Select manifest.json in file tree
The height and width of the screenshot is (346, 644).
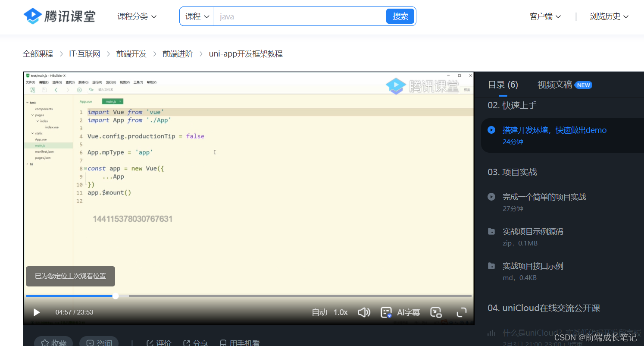pyautogui.click(x=44, y=151)
